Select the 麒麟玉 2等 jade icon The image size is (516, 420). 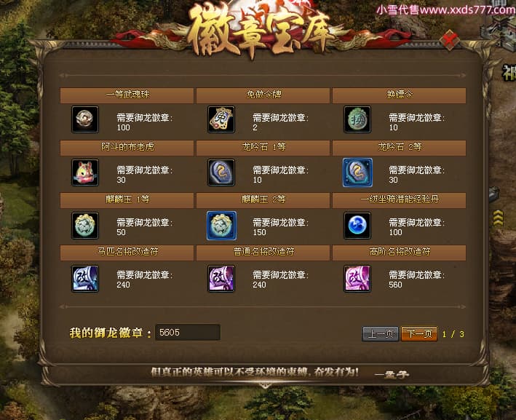coord(221,226)
